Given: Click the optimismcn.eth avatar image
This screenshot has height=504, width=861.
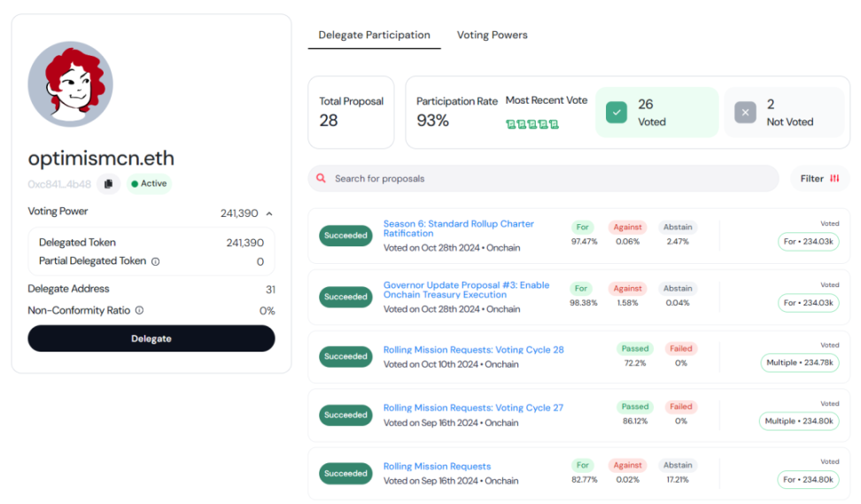Looking at the screenshot, I should tap(71, 84).
